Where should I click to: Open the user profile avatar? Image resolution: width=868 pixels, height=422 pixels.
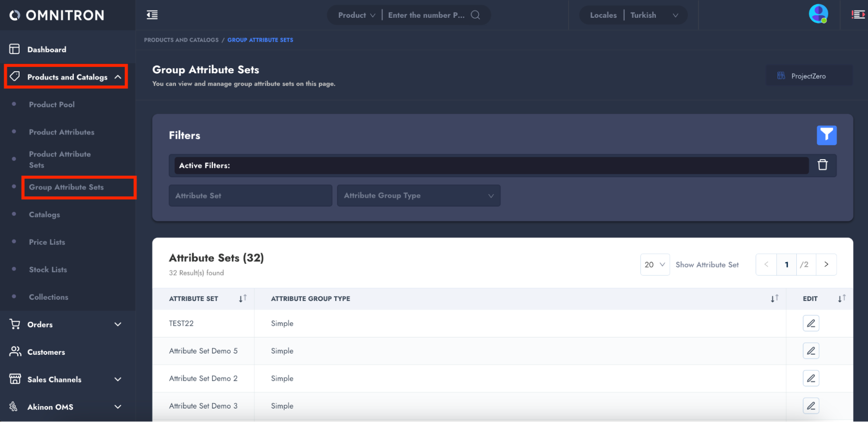tap(818, 14)
